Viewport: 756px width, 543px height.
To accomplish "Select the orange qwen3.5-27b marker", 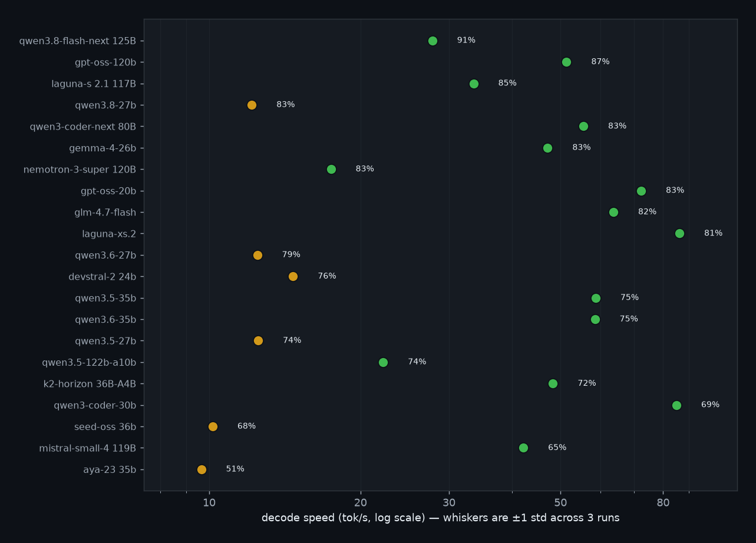I will (258, 340).
